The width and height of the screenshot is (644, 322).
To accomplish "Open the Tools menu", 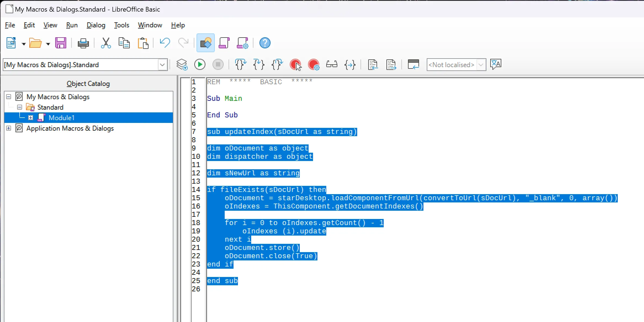I will pos(122,25).
